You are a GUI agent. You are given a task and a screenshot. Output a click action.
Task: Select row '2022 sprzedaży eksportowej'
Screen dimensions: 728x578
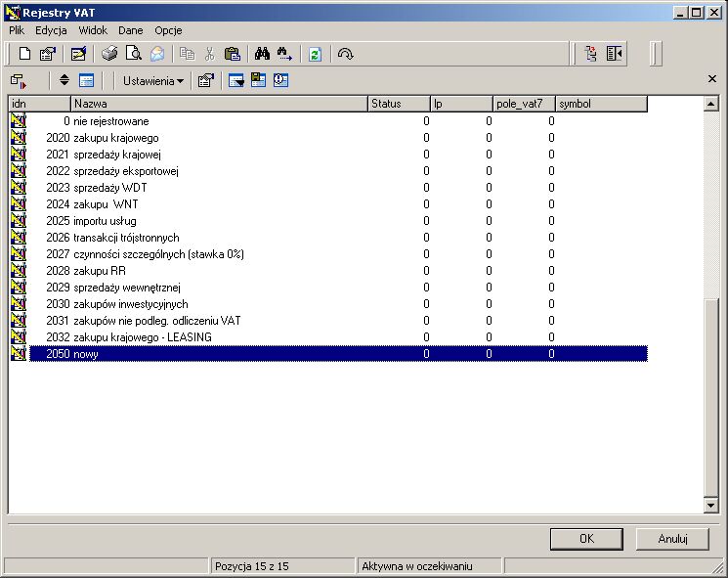click(327, 171)
